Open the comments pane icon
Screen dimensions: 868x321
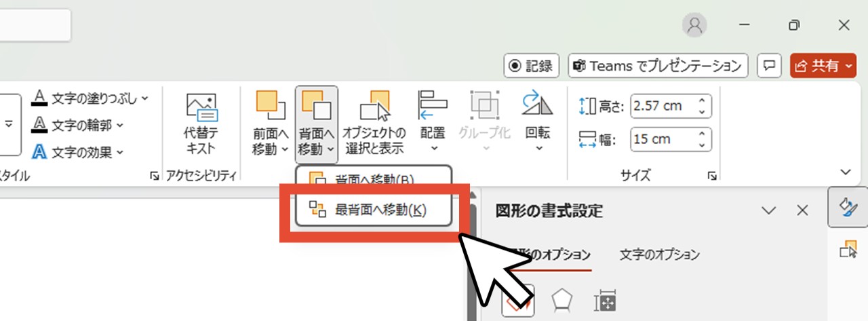point(769,66)
